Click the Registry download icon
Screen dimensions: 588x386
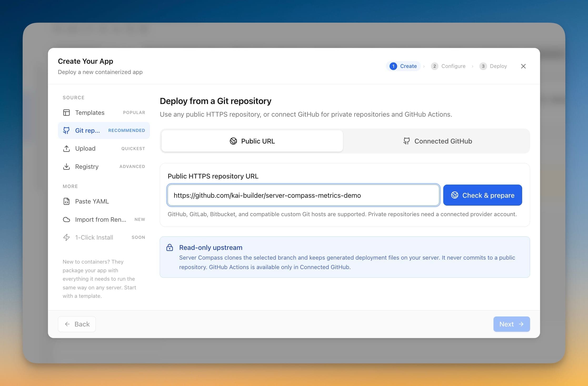pos(66,167)
